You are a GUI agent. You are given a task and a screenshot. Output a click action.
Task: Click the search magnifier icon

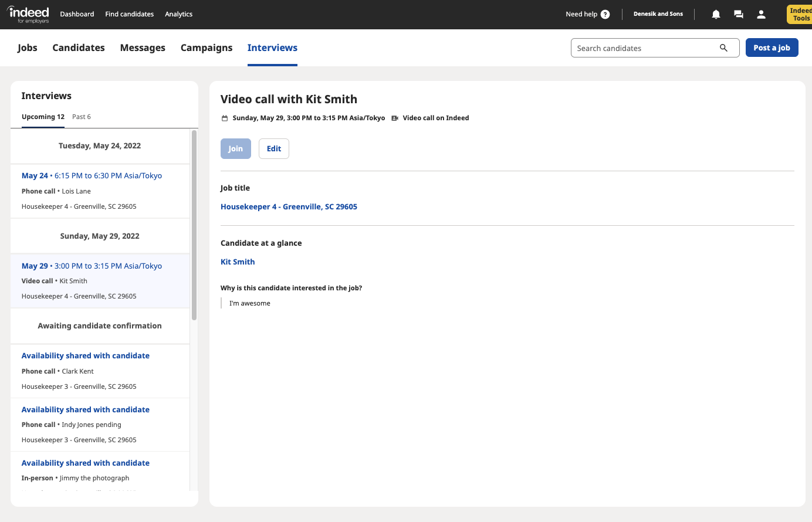point(723,48)
